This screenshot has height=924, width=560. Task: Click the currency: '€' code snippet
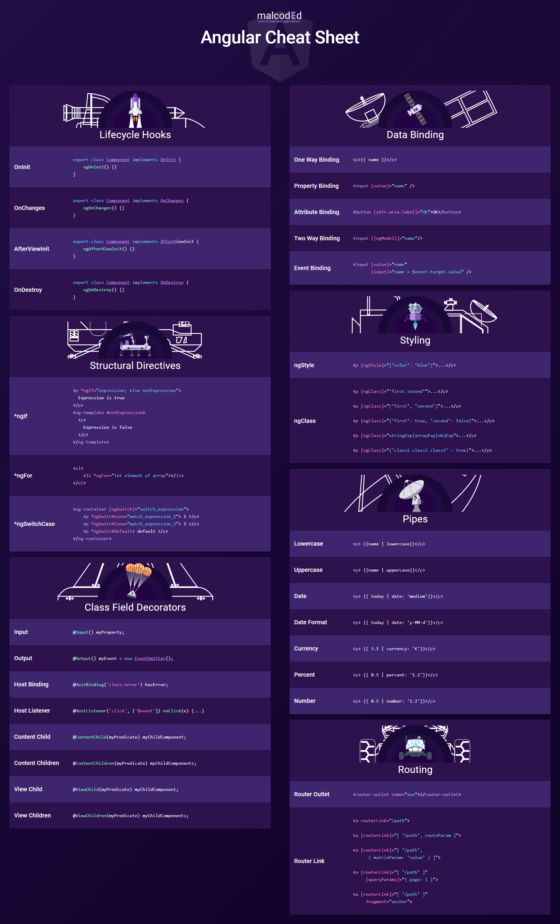tap(394, 649)
